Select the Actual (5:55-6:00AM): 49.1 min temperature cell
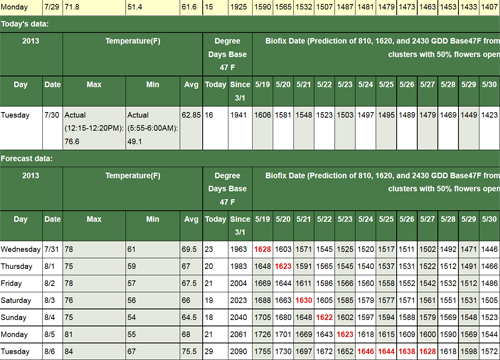 (x=153, y=128)
